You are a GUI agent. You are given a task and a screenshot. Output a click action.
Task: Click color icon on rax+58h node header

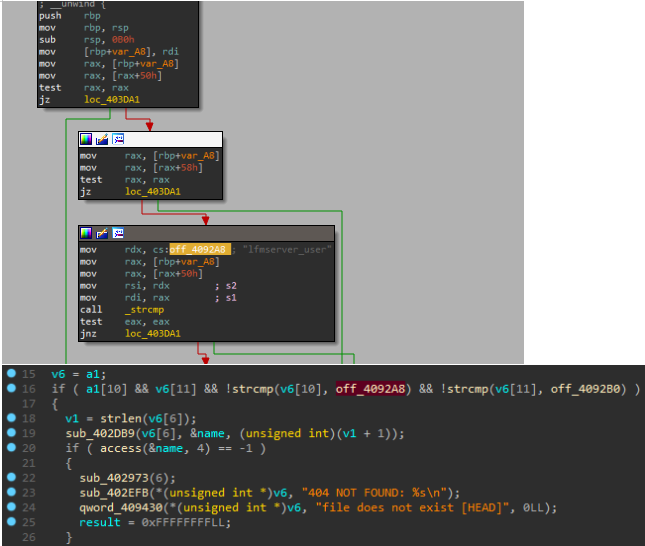click(86, 139)
